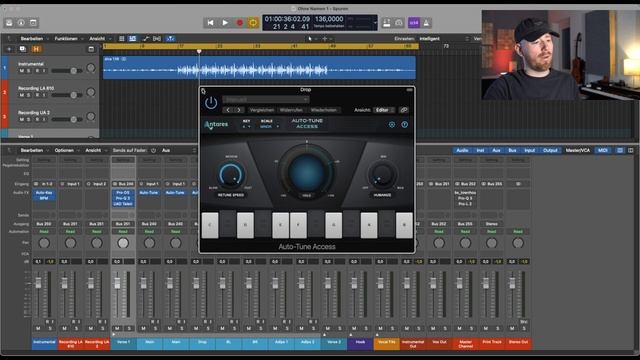Open the Inspector icon in control bar
The height and width of the screenshot is (360, 640).
click(x=21, y=23)
